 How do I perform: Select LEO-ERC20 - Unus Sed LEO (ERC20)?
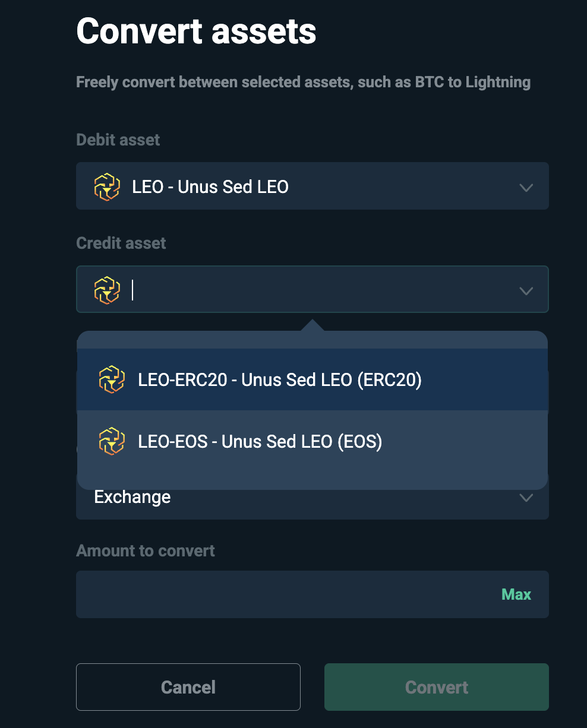pyautogui.click(x=312, y=379)
